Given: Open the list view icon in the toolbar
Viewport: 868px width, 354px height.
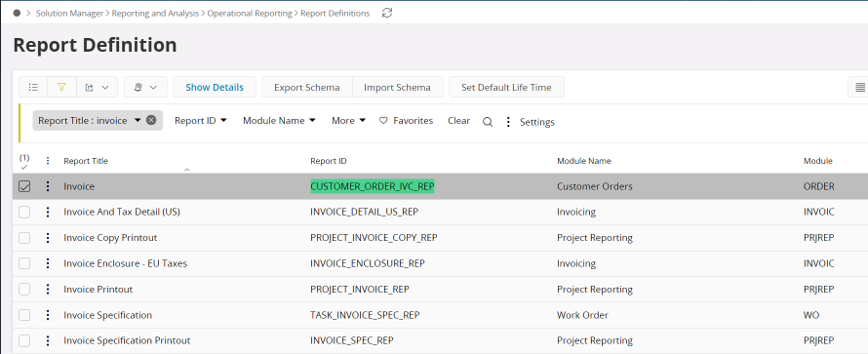Looking at the screenshot, I should point(33,88).
